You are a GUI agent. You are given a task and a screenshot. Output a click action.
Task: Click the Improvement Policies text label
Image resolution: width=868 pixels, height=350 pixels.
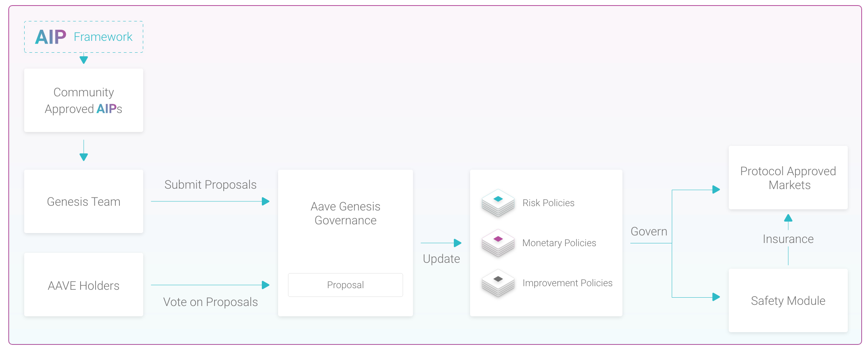tap(568, 283)
